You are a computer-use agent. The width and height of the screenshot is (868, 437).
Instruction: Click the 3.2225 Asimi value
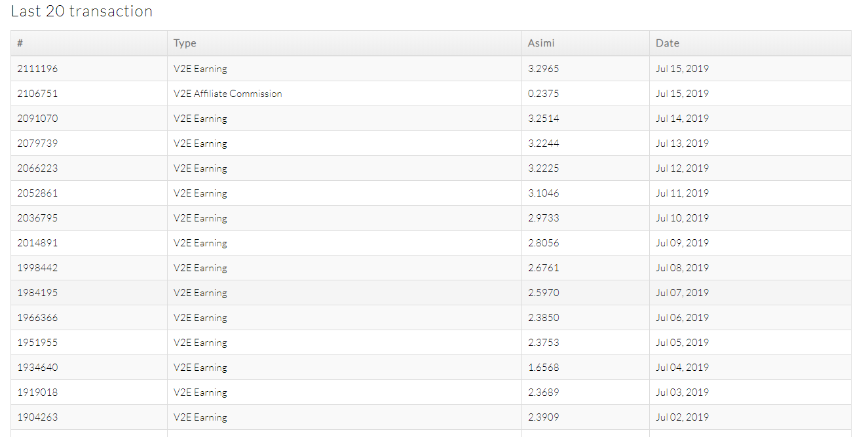coord(543,168)
